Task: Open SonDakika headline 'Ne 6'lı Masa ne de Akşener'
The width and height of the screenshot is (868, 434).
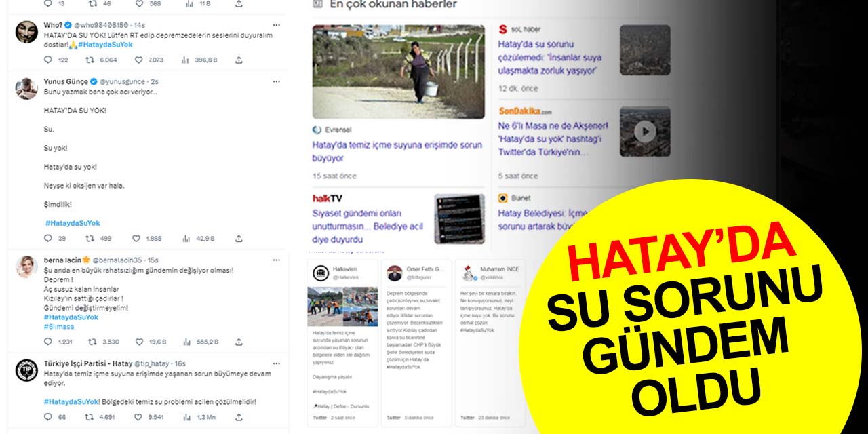Action: click(x=553, y=139)
